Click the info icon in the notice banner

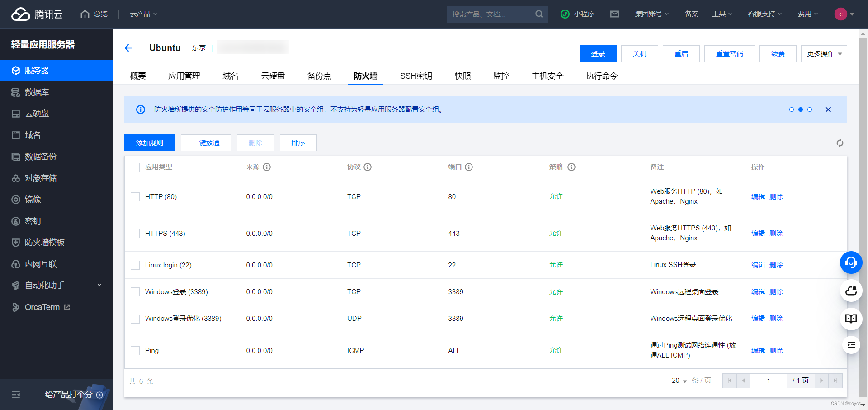(x=141, y=110)
